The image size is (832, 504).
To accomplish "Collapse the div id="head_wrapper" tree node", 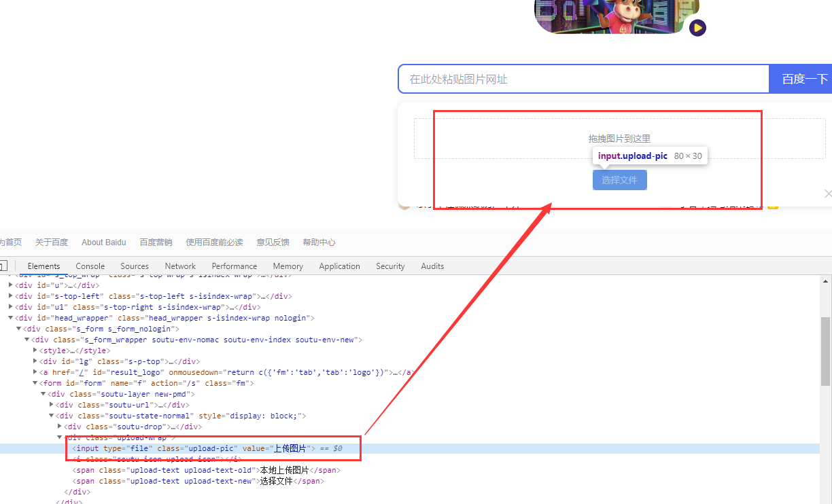I will point(11,317).
